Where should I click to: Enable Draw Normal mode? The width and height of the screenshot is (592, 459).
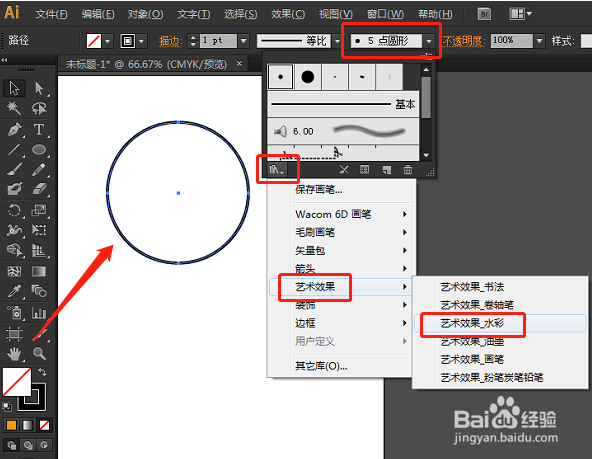click(x=11, y=445)
